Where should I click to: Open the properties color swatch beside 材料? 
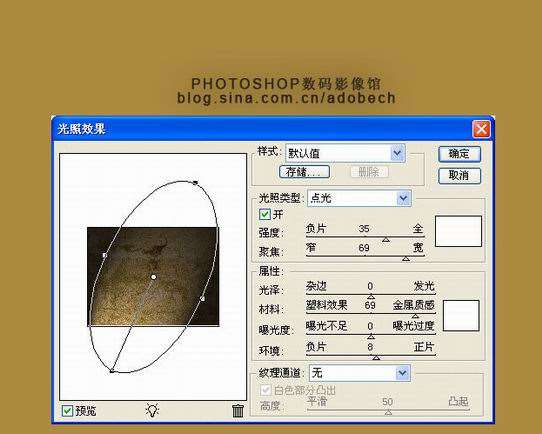point(461,315)
